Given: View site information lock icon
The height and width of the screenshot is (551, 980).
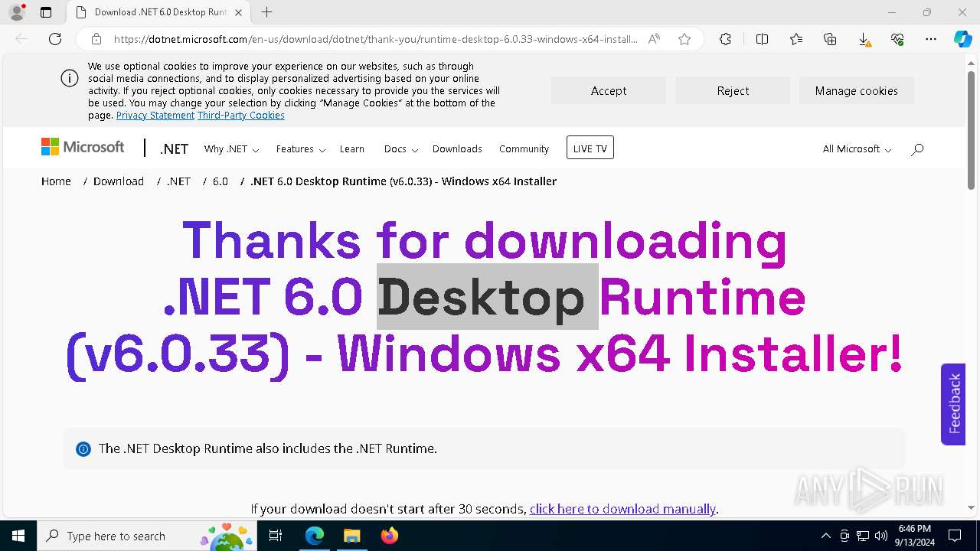Looking at the screenshot, I should [96, 39].
